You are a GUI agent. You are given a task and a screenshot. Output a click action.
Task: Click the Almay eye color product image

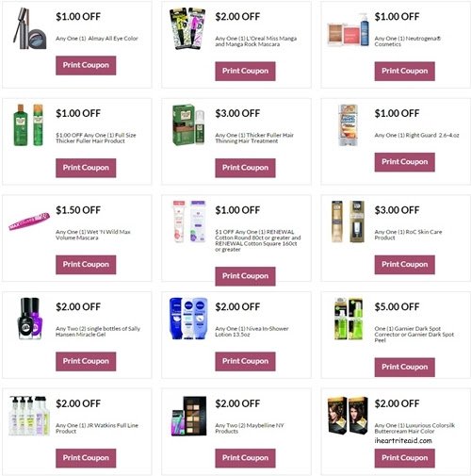click(x=29, y=29)
